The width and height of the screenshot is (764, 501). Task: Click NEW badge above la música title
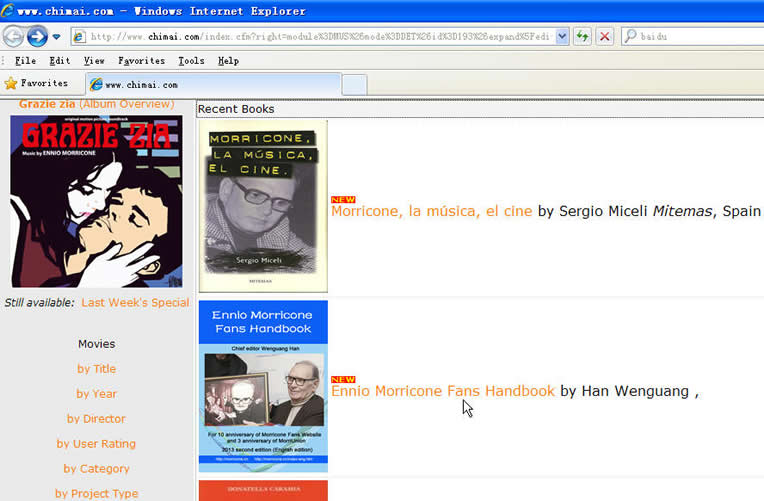pyautogui.click(x=343, y=199)
